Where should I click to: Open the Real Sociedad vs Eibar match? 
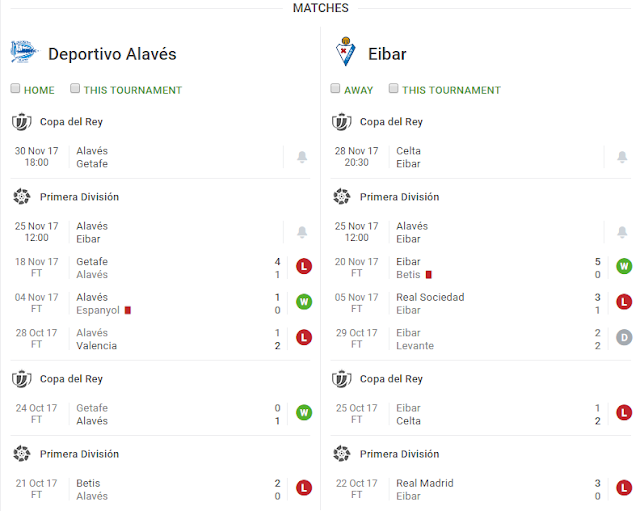click(470, 303)
